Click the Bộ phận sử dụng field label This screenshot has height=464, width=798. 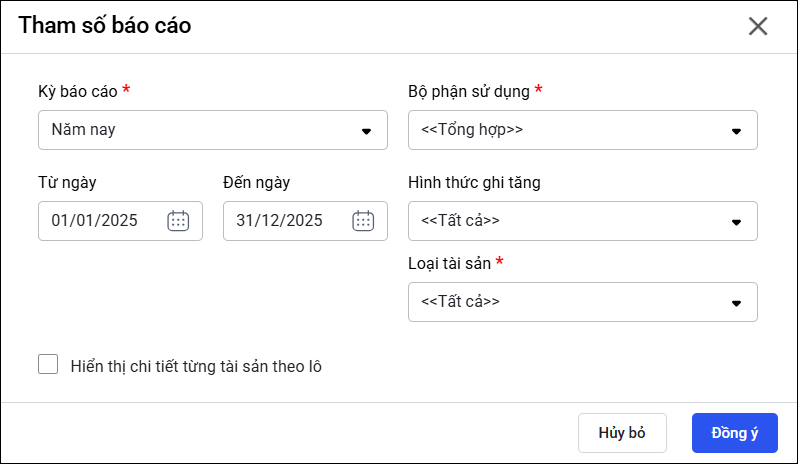click(469, 91)
